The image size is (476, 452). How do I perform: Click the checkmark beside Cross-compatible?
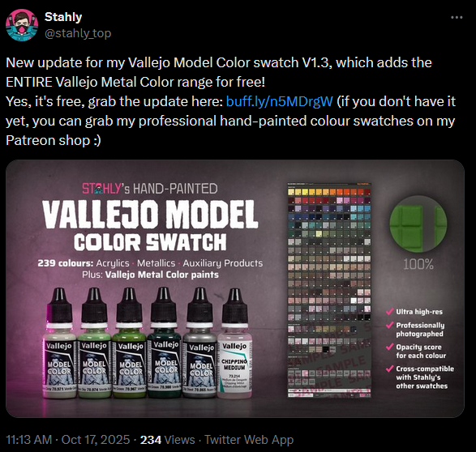point(390,369)
